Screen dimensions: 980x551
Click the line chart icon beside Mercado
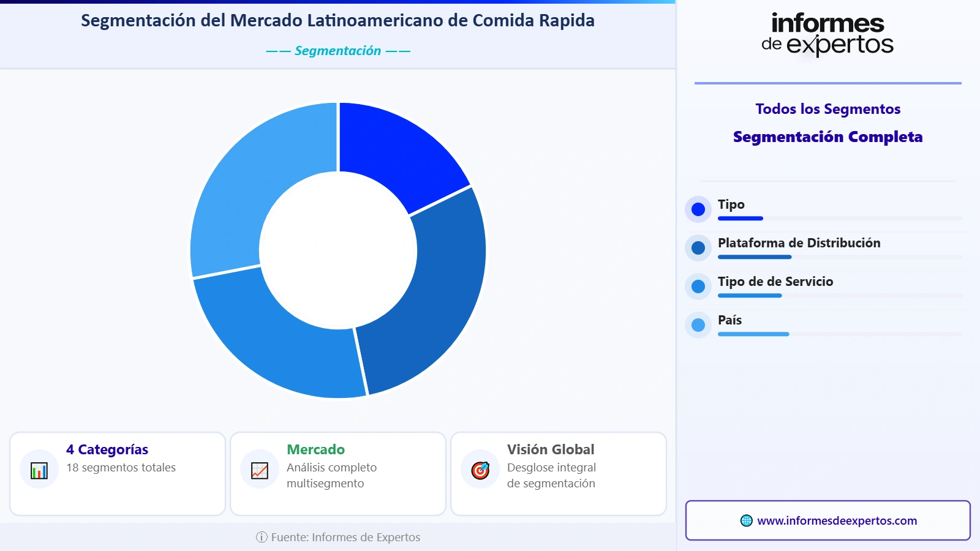pyautogui.click(x=260, y=470)
